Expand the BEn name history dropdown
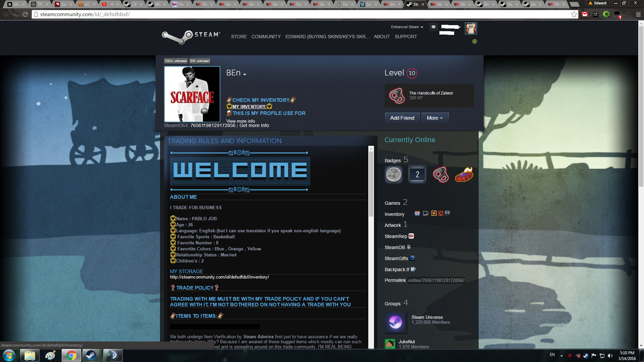This screenshot has height=362, width=644. point(245,74)
